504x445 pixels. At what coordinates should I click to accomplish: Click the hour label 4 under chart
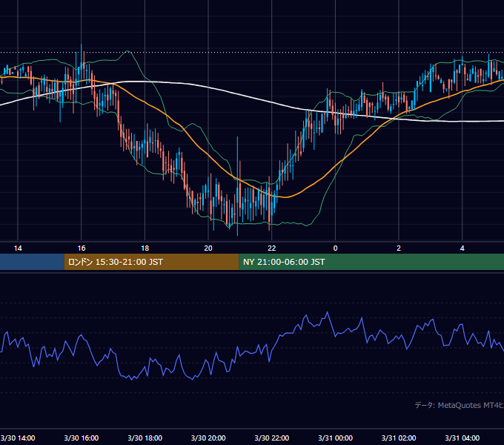click(462, 248)
